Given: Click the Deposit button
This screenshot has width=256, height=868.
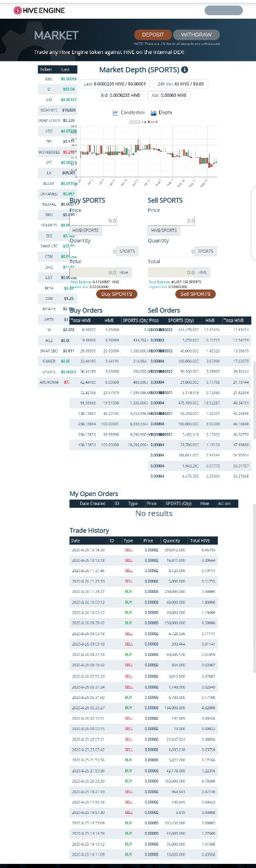Looking at the screenshot, I should point(152,35).
